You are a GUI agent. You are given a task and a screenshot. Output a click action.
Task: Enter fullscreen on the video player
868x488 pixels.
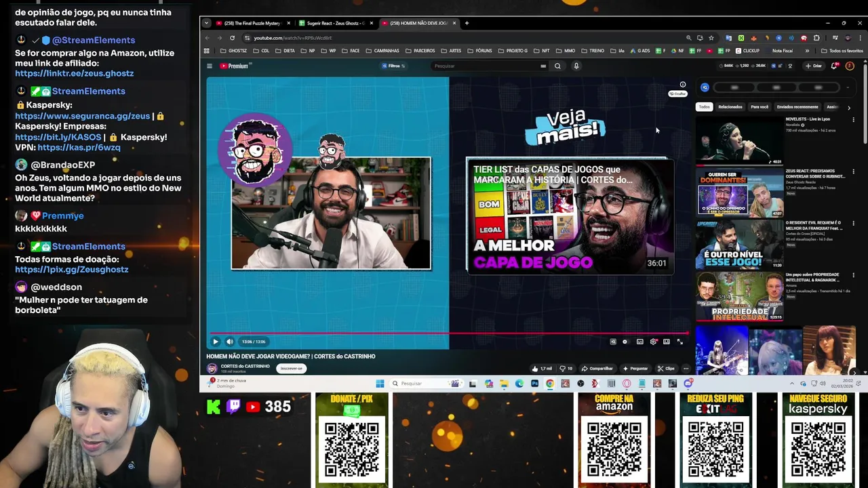point(680,342)
